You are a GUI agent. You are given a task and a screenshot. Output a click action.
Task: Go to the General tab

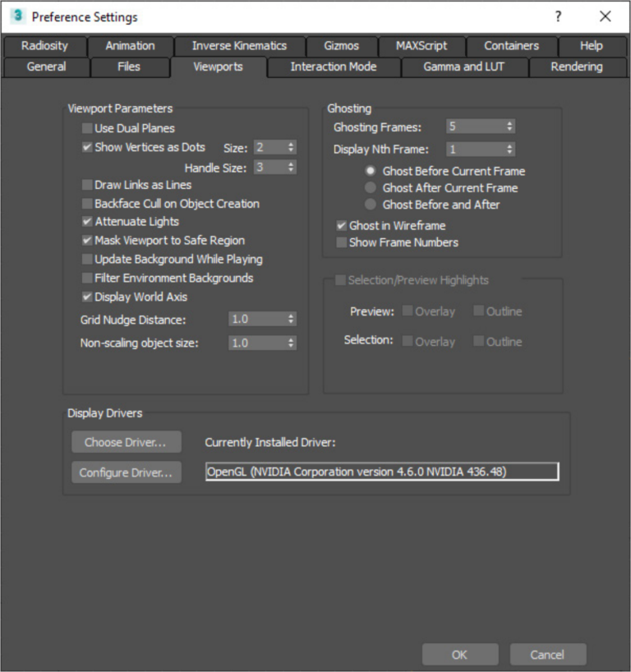[x=46, y=67]
